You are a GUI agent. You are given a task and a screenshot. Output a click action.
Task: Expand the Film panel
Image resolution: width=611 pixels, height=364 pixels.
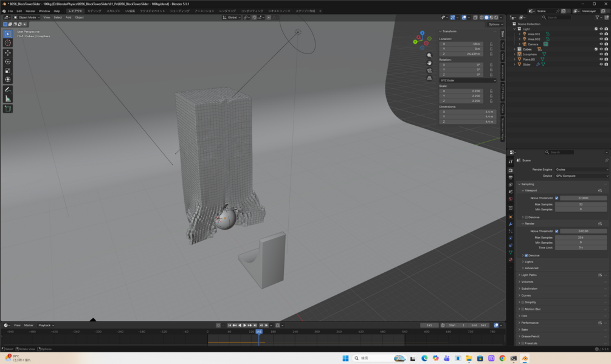[524, 316]
